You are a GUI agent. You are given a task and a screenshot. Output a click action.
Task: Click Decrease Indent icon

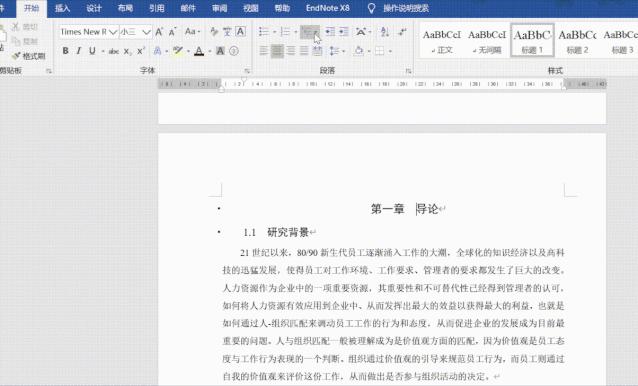click(330, 31)
